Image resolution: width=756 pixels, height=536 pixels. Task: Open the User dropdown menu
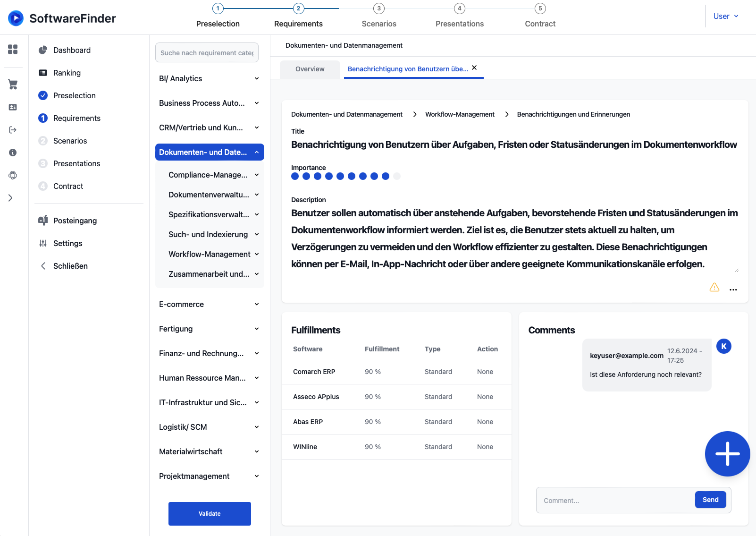725,16
